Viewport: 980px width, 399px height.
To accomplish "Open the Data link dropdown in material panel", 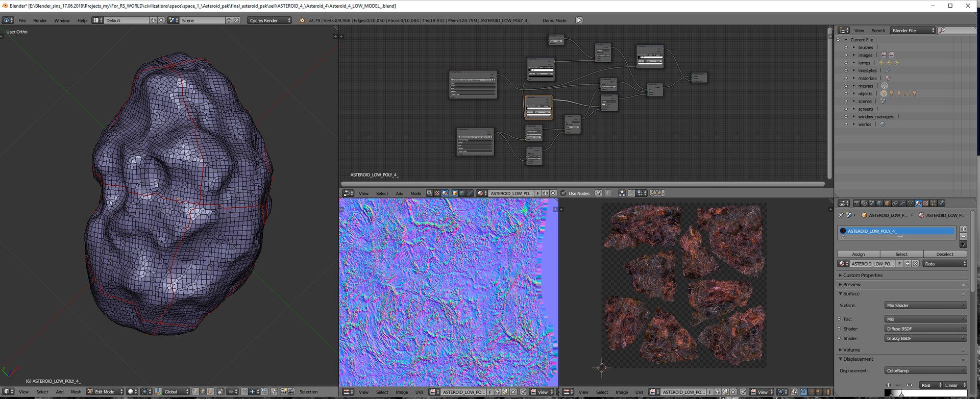I will click(945, 264).
